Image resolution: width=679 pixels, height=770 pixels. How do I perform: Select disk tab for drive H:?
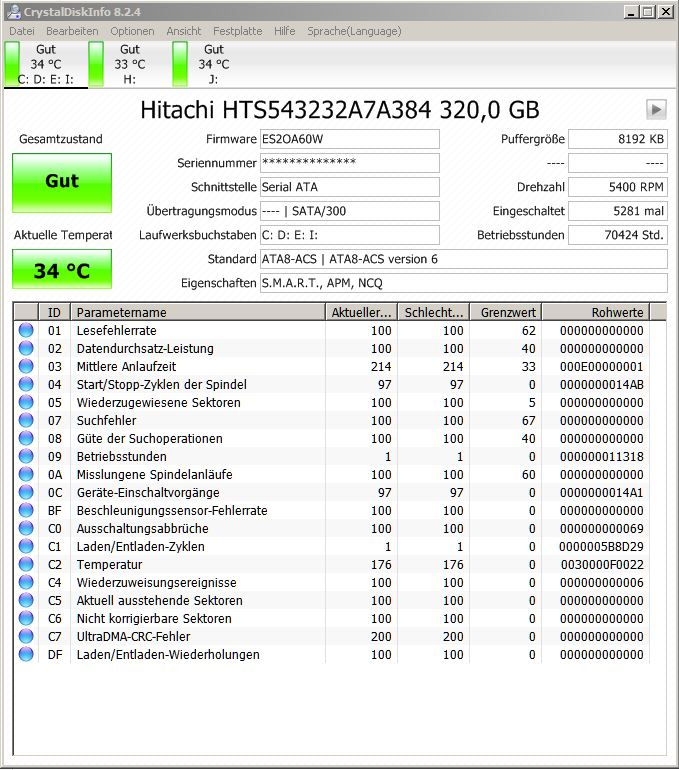tap(130, 64)
